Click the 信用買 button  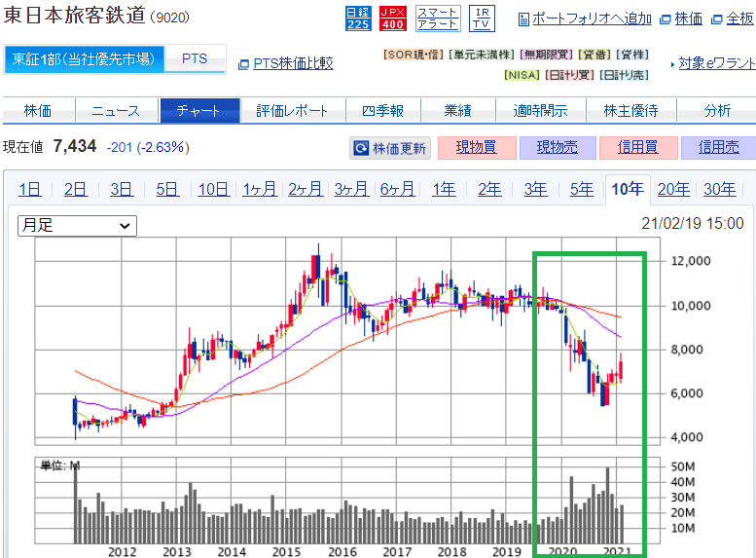[x=638, y=147]
